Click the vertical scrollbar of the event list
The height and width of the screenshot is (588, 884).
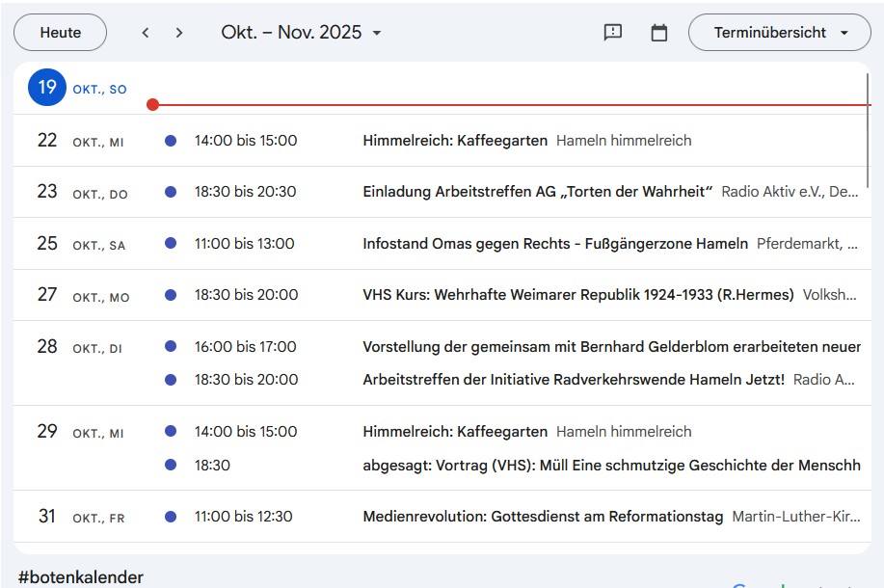click(868, 125)
